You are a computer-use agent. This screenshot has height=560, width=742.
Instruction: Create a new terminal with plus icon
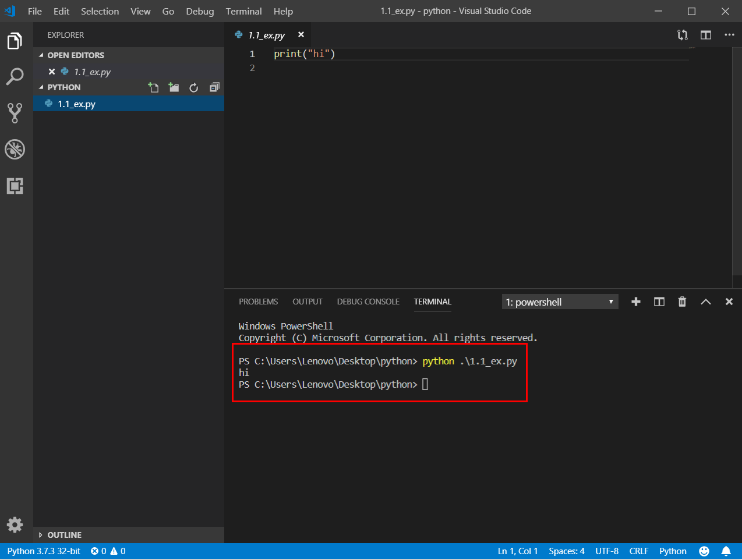coord(636,302)
